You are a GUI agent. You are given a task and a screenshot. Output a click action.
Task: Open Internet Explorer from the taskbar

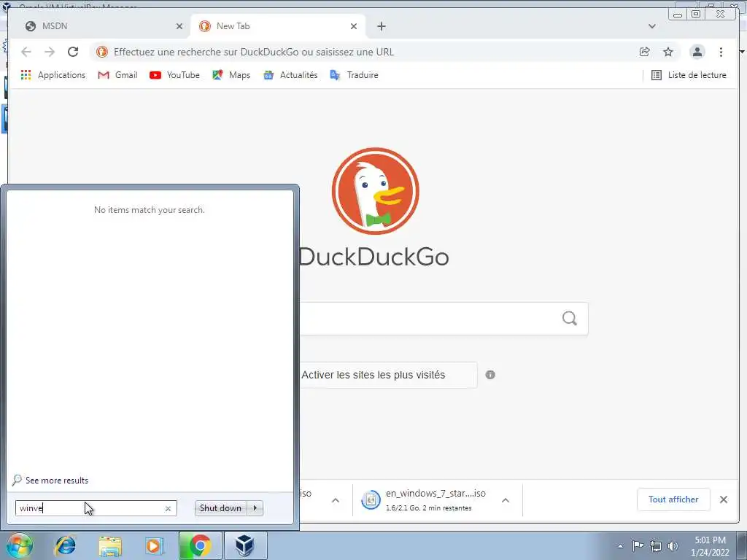coord(65,546)
